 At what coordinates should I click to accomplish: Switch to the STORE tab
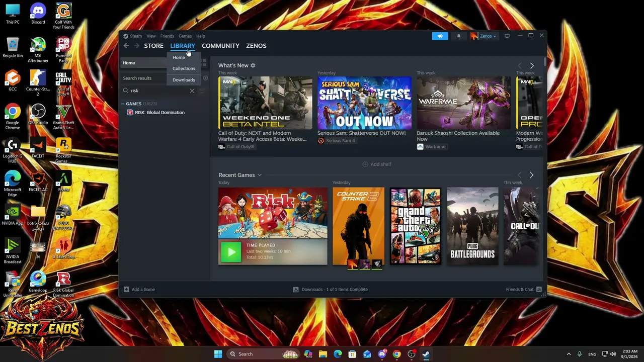tap(153, 46)
